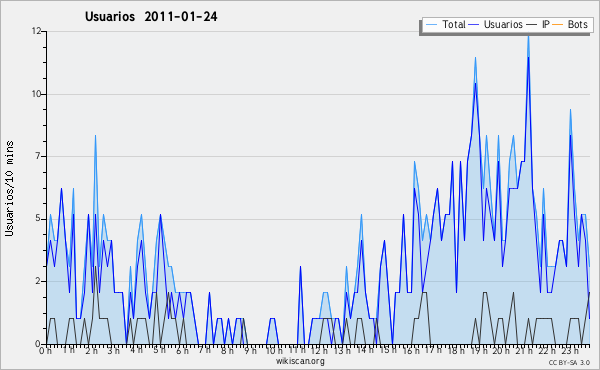
Task: Click the dark-blue Usuarios legend line swatch
Action: click(474, 25)
